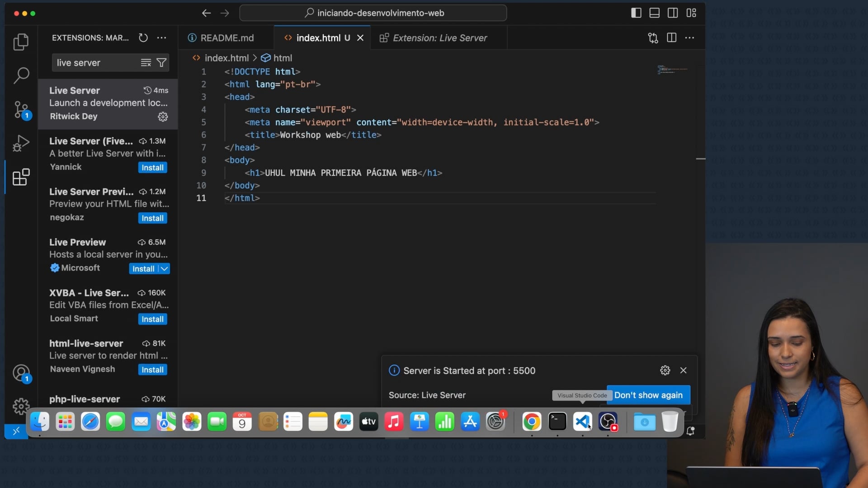
Task: Clear extensions search results icon
Action: [x=146, y=63]
